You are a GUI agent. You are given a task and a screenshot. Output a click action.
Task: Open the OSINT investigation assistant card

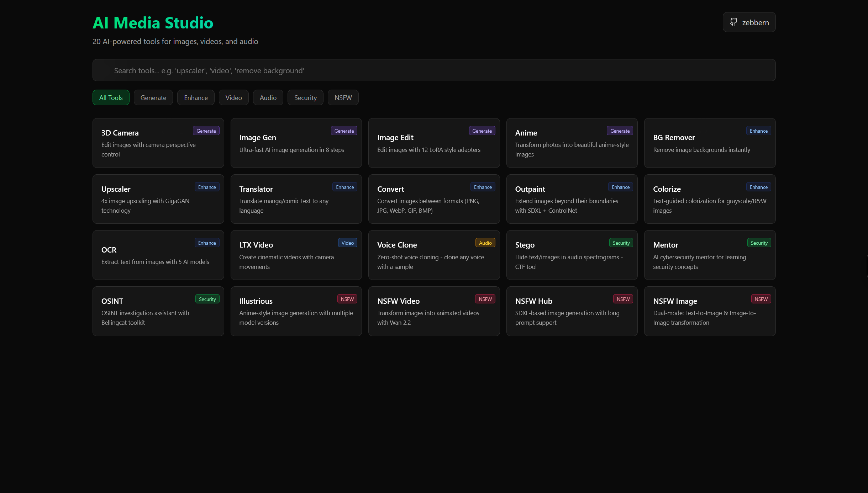pyautogui.click(x=158, y=311)
